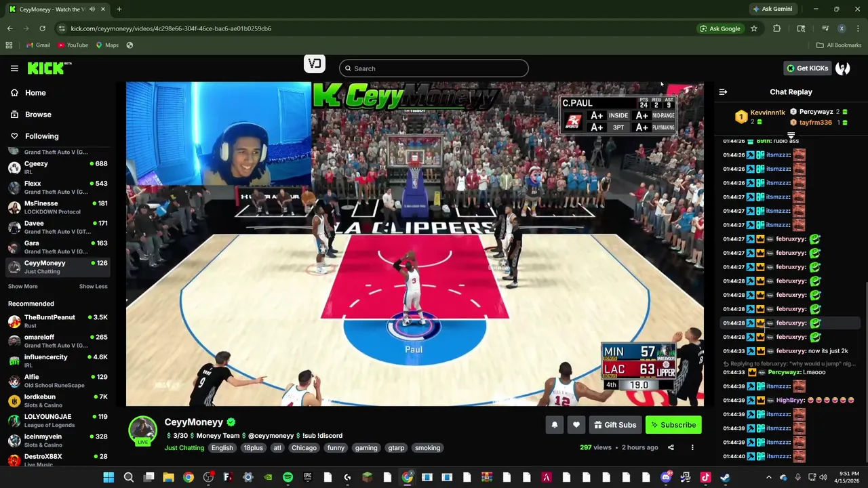This screenshot has width=868, height=488.
Task: Open Chrome apps grid icon
Action: pos(9,45)
